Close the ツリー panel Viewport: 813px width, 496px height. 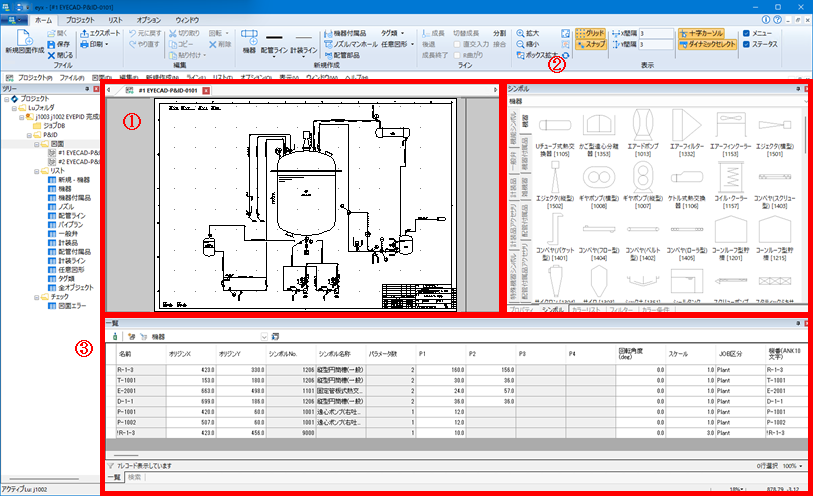click(x=96, y=89)
